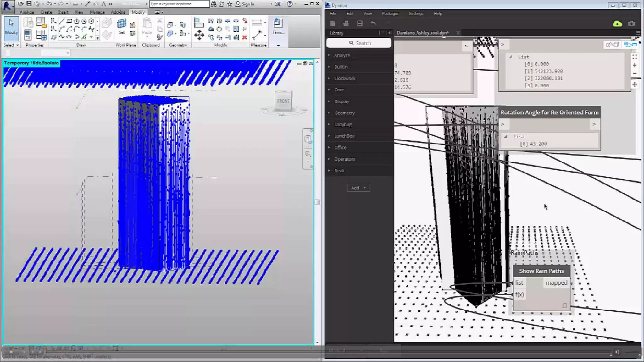Click zoom in plus on Dynamo canvas

point(635,65)
